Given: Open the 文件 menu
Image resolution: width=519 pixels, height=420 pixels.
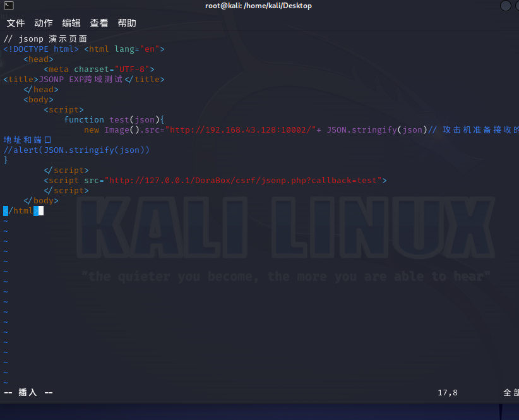Looking at the screenshot, I should [16, 23].
